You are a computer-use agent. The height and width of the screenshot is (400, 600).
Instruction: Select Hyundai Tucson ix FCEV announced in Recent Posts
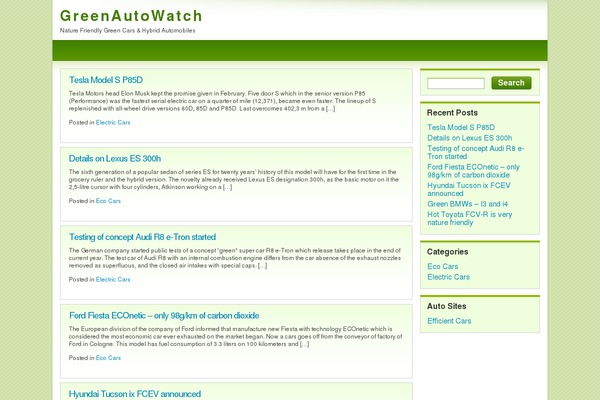[x=469, y=189]
